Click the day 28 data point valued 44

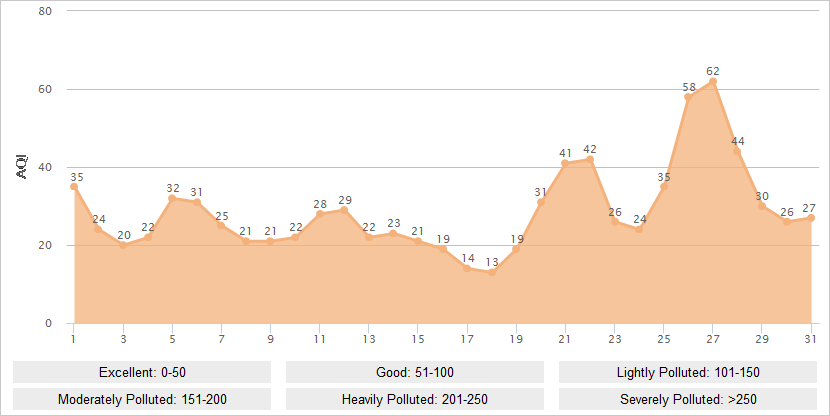pos(737,151)
